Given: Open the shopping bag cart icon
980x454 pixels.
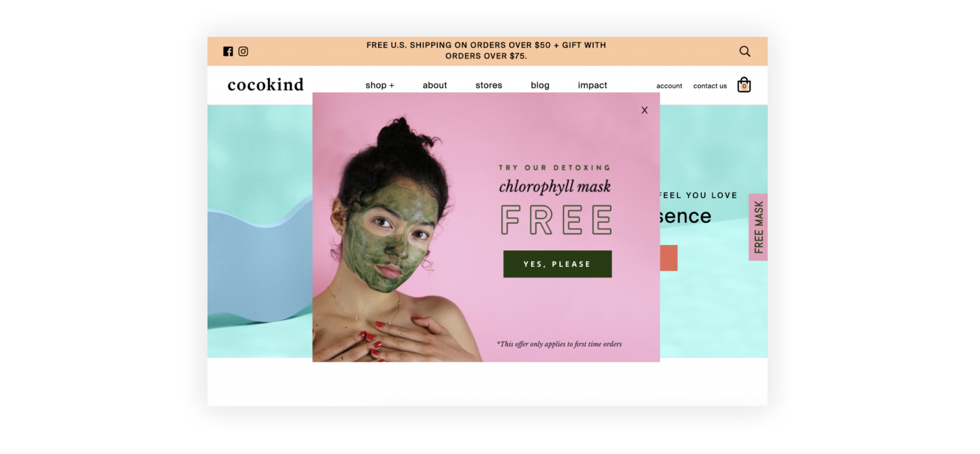Looking at the screenshot, I should coord(744,85).
